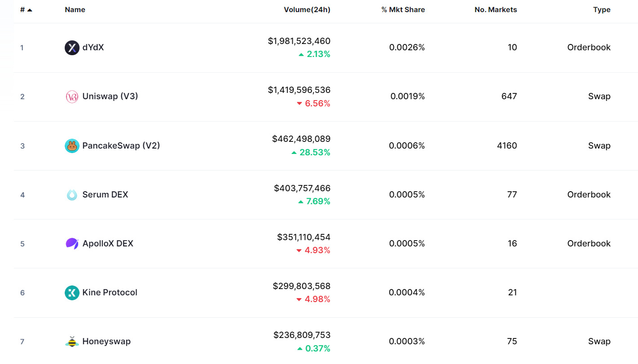Image resolution: width=638 pixels, height=364 pixels.
Task: Click rank number 1 in dYdX row
Action: (x=22, y=48)
